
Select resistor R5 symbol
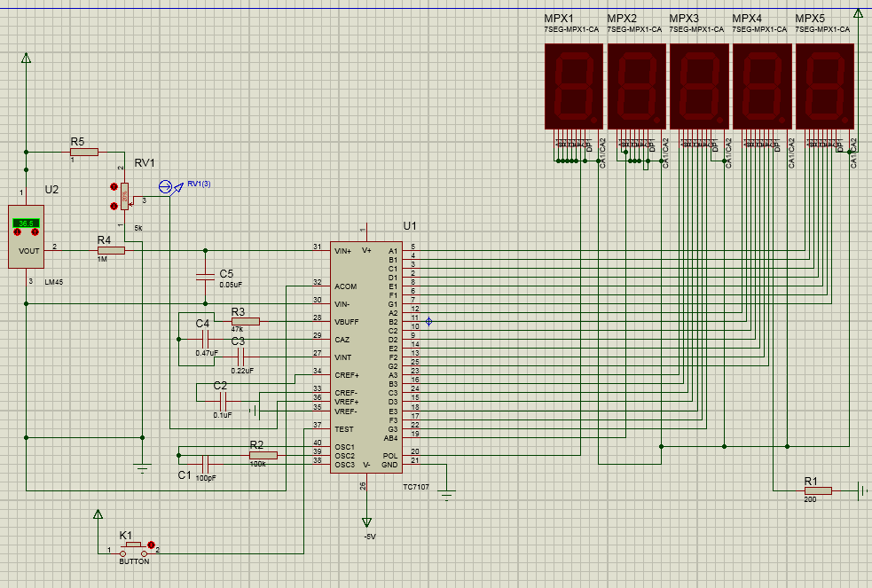[x=84, y=152]
